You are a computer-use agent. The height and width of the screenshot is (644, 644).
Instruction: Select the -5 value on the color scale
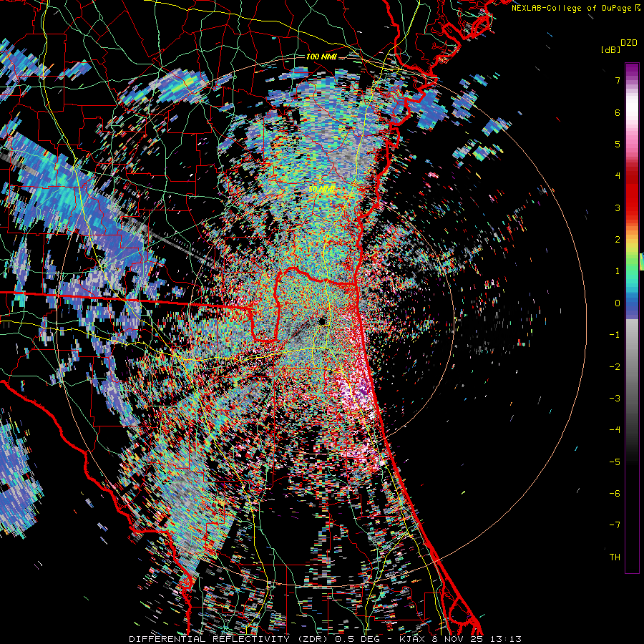click(615, 462)
